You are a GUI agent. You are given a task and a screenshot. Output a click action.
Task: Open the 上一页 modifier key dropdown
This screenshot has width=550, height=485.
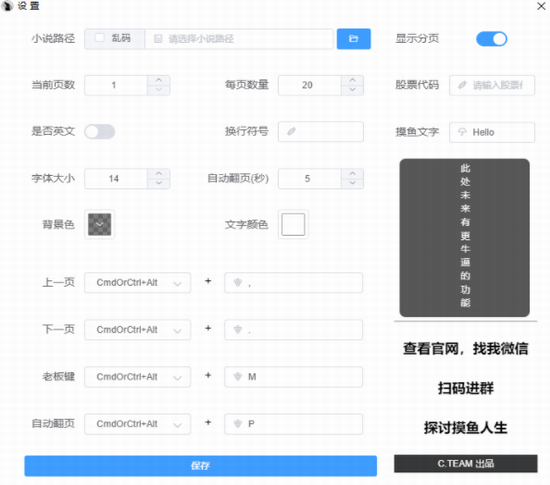(x=138, y=283)
